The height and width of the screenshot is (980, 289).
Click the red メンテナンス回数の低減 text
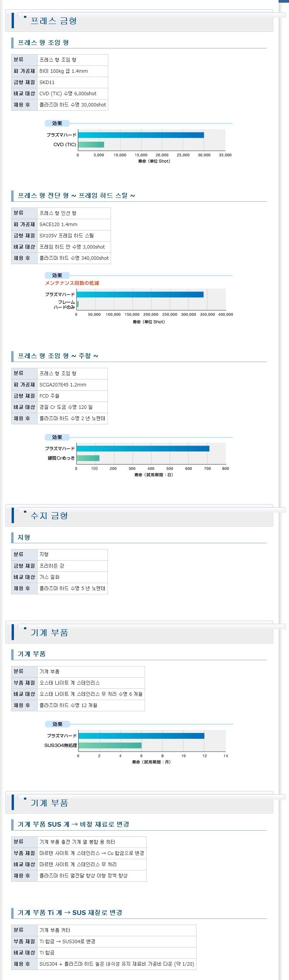[x=72, y=283]
